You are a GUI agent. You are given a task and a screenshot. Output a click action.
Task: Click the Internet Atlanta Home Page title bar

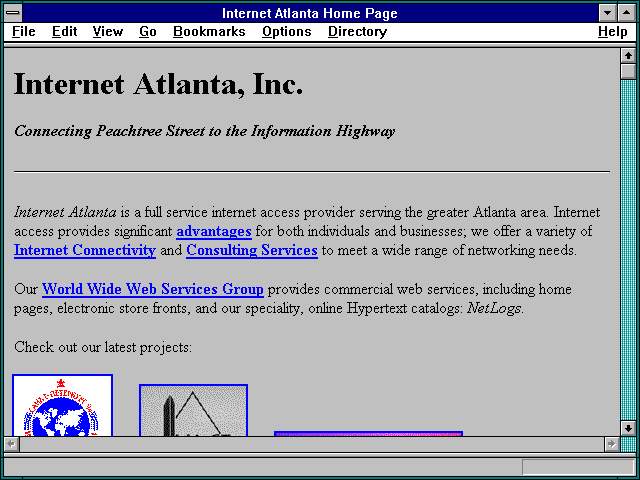(310, 13)
